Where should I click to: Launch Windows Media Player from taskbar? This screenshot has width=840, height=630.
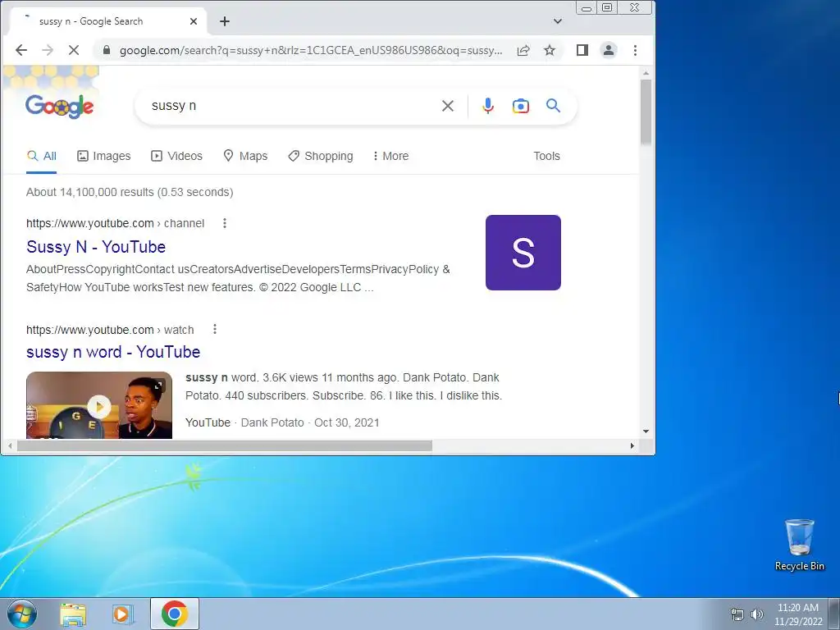[122, 614]
